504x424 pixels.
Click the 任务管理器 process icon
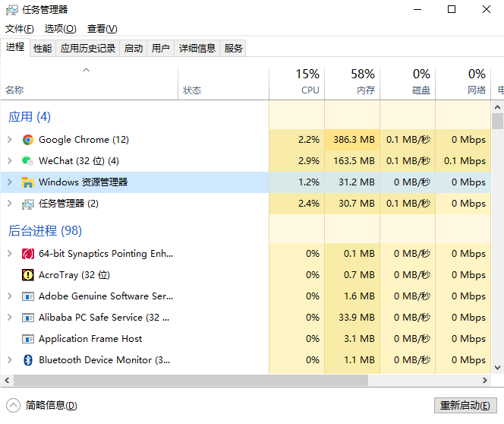pyautogui.click(x=28, y=204)
